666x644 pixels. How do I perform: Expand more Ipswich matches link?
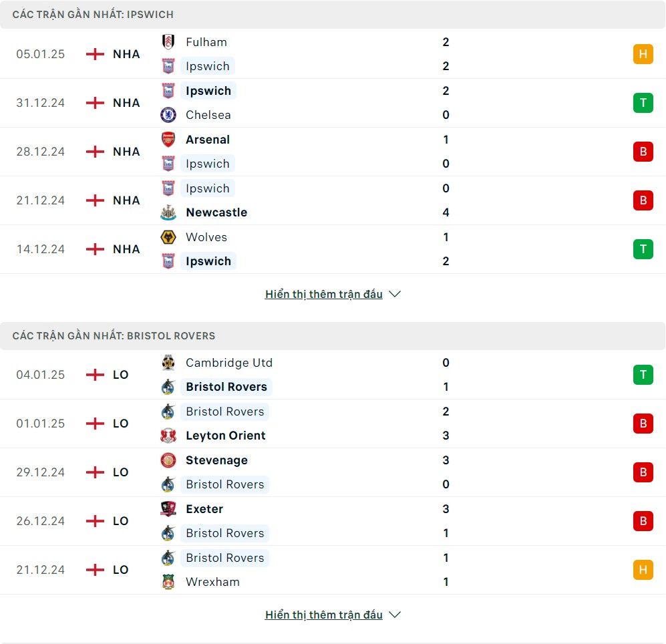coord(324,294)
